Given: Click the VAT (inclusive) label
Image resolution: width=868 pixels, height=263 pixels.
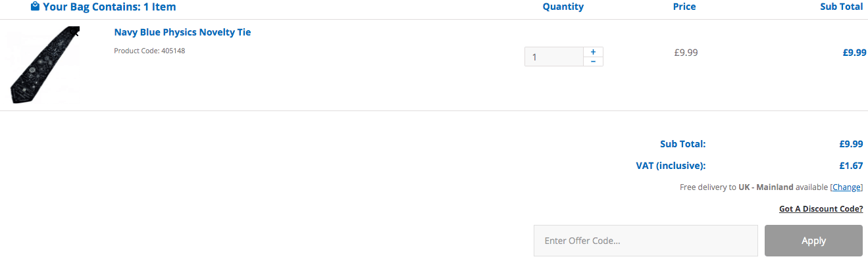Looking at the screenshot, I should coord(671,166).
